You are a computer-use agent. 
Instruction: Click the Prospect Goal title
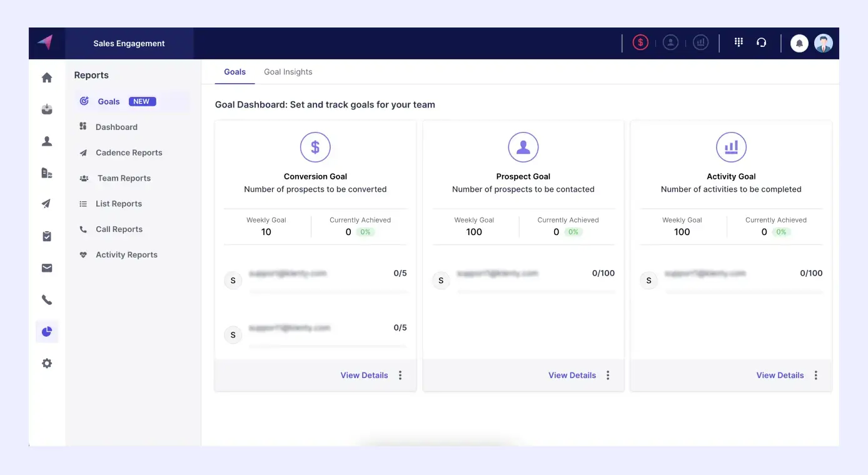pyautogui.click(x=523, y=176)
